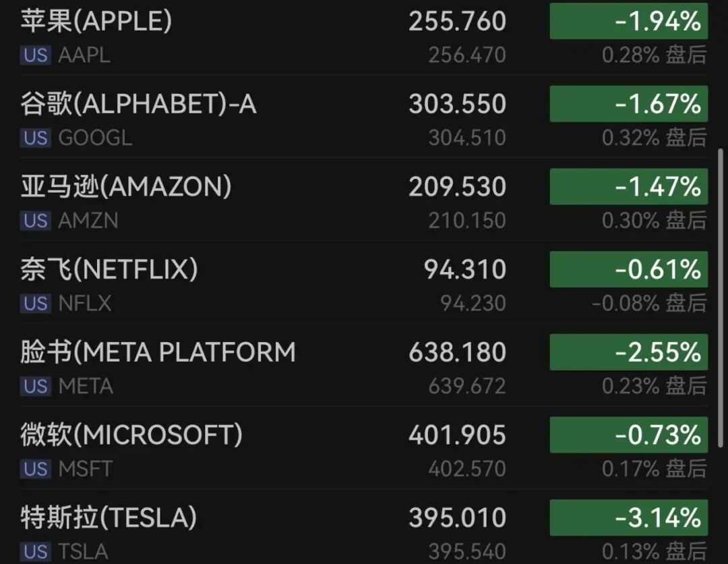
Task: Toggle Apple's -1.94% change badge
Action: pyautogui.click(x=628, y=22)
